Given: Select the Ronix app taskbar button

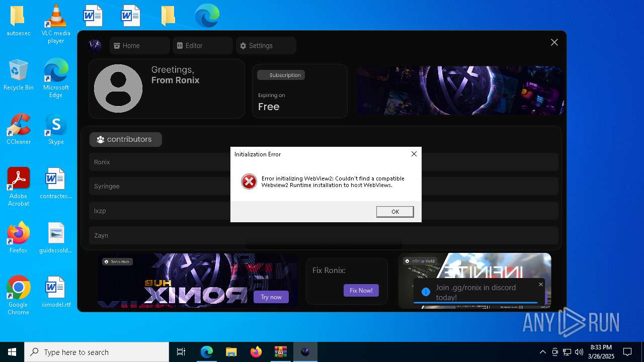Looking at the screenshot, I should [305, 352].
